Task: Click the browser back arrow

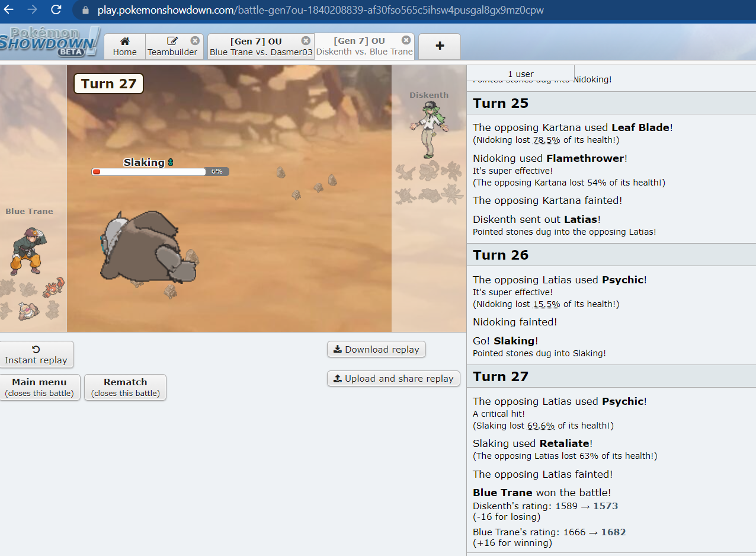Action: [9, 9]
